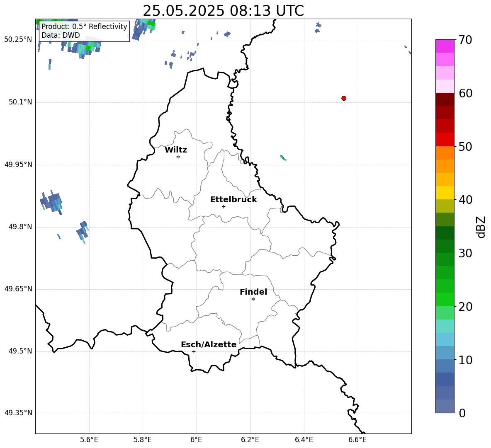
Task: Click the Data: DWD text
Action: coord(61,35)
